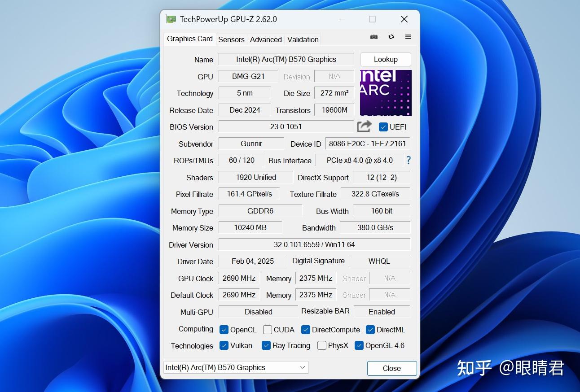The height and width of the screenshot is (392, 580).
Task: Enable the PhysX checkbox
Action: point(321,345)
